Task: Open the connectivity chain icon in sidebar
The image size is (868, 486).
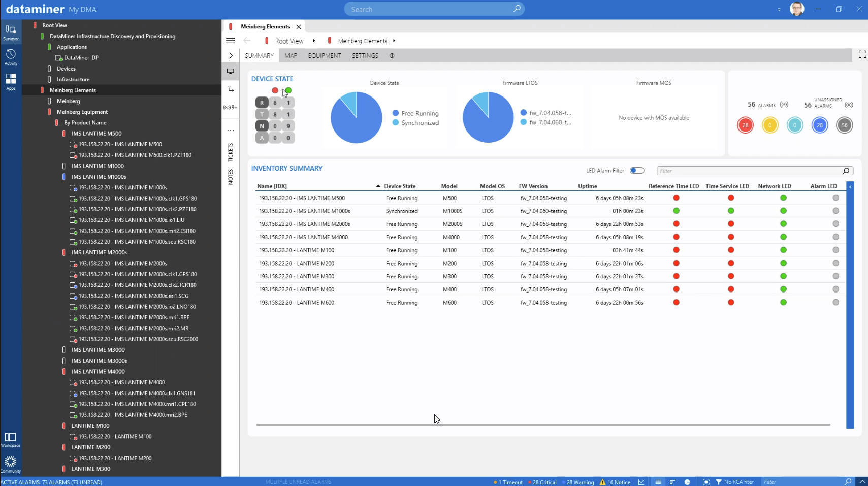Action: coord(231,89)
